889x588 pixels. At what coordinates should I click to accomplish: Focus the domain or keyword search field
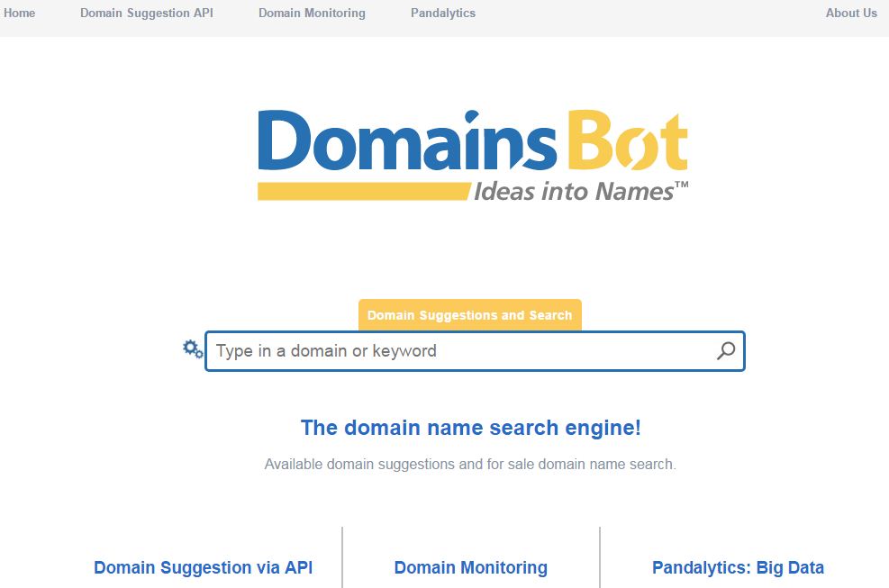(475, 351)
